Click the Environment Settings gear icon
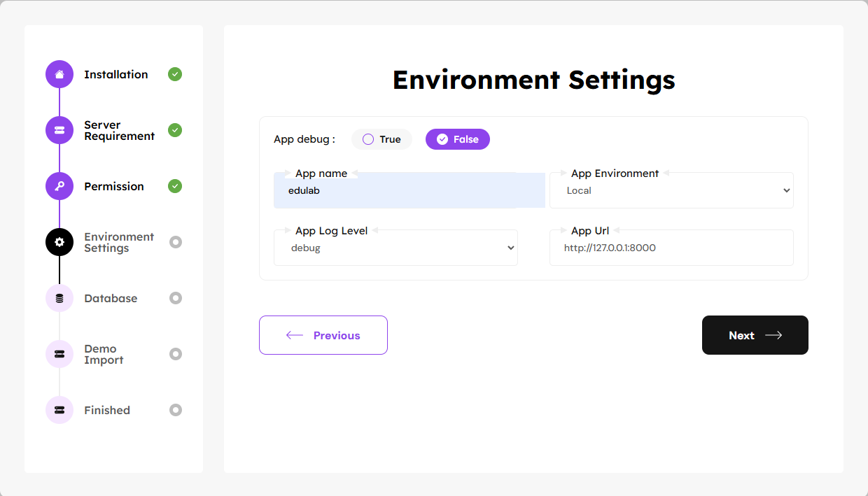 pyautogui.click(x=59, y=242)
